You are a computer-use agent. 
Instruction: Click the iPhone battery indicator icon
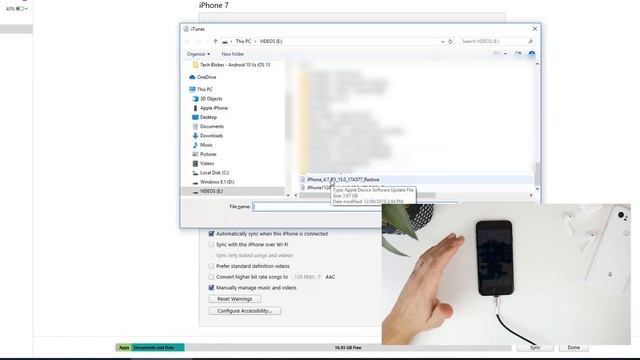tap(20, 9)
